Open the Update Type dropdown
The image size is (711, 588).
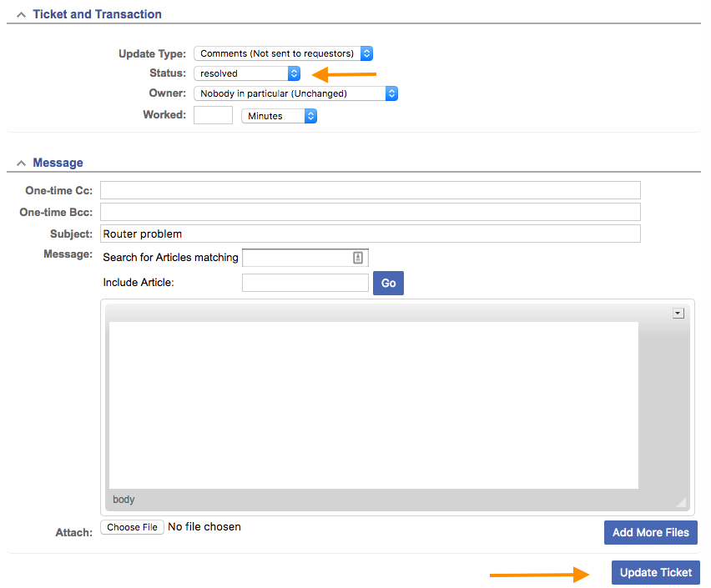[x=283, y=53]
